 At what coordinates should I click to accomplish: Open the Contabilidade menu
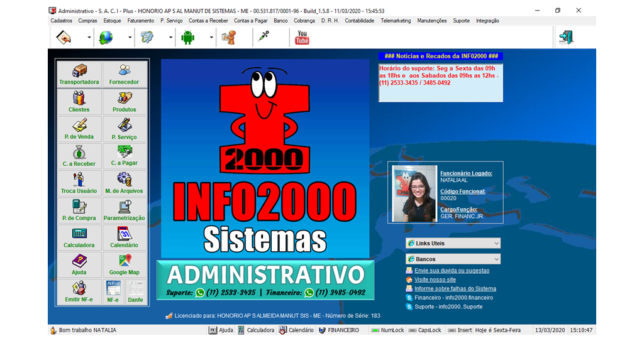(359, 21)
